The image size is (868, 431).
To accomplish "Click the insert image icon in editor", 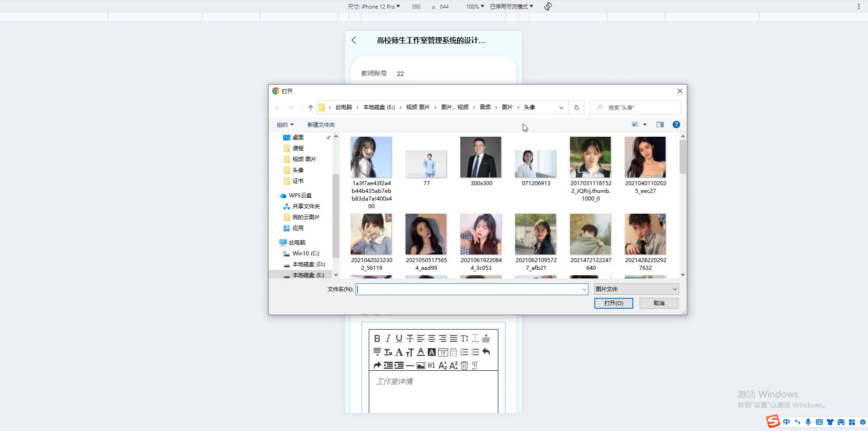I will pyautogui.click(x=421, y=365).
